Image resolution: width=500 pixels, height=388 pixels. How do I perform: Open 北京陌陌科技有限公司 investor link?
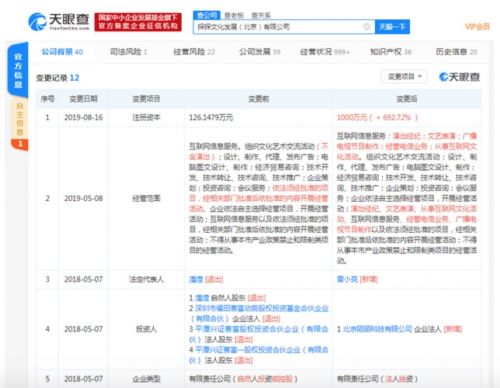pyautogui.click(x=377, y=329)
